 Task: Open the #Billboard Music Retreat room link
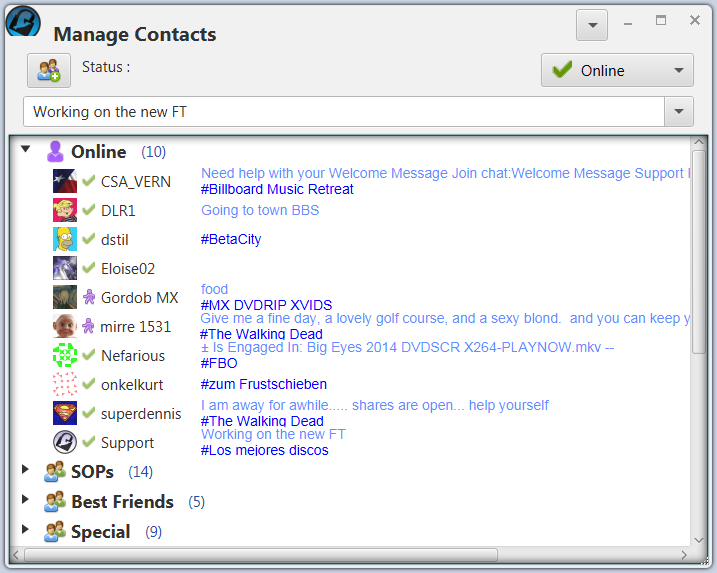coord(277,189)
